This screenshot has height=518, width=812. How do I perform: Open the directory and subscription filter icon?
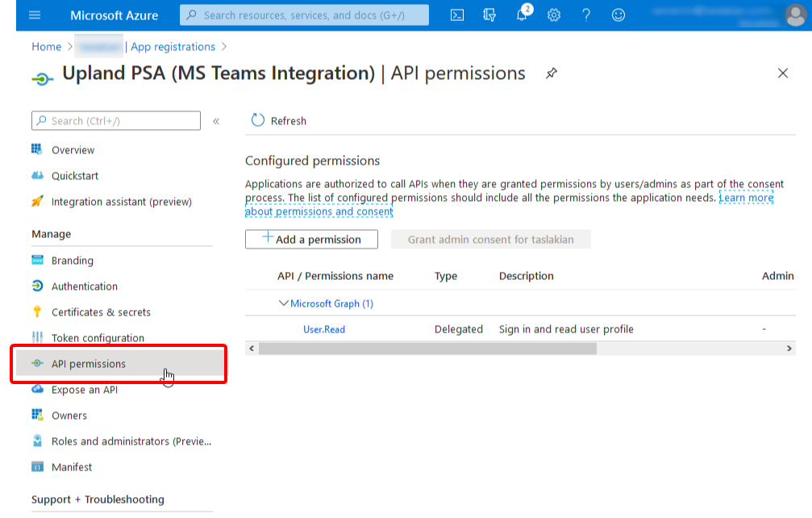pos(489,15)
